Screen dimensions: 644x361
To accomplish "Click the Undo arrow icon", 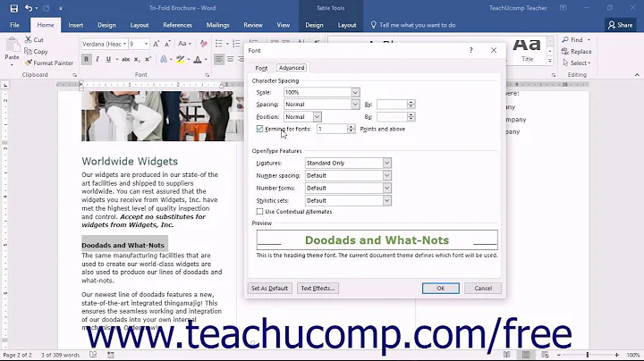I will pos(29,8).
